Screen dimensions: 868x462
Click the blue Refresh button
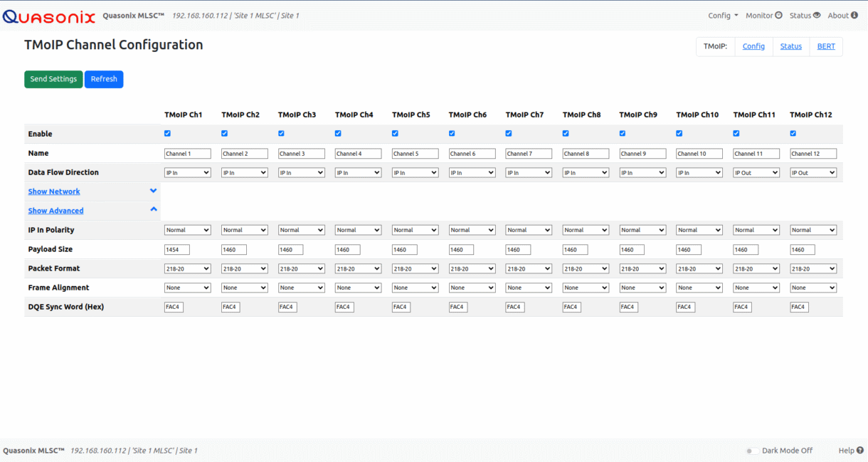104,79
